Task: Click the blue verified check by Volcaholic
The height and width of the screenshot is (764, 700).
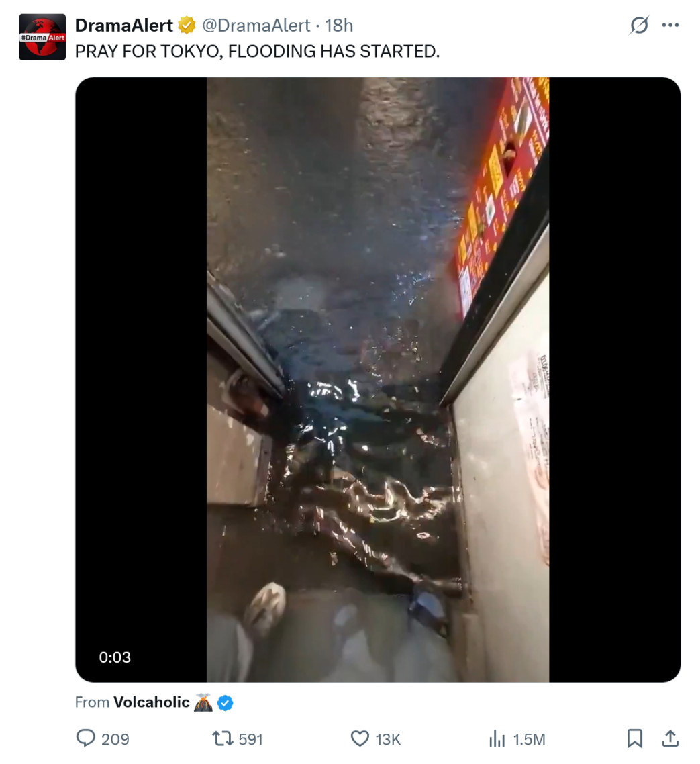Action: (x=225, y=703)
